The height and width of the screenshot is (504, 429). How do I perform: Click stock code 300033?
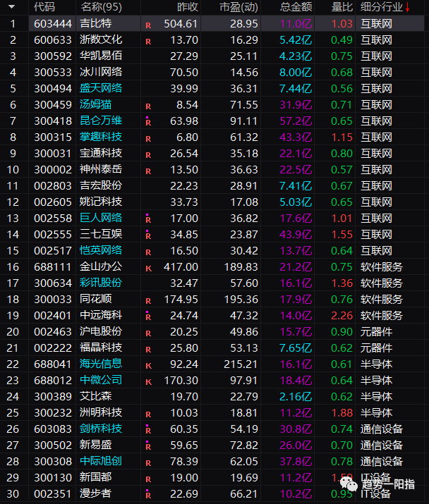[x=53, y=300]
